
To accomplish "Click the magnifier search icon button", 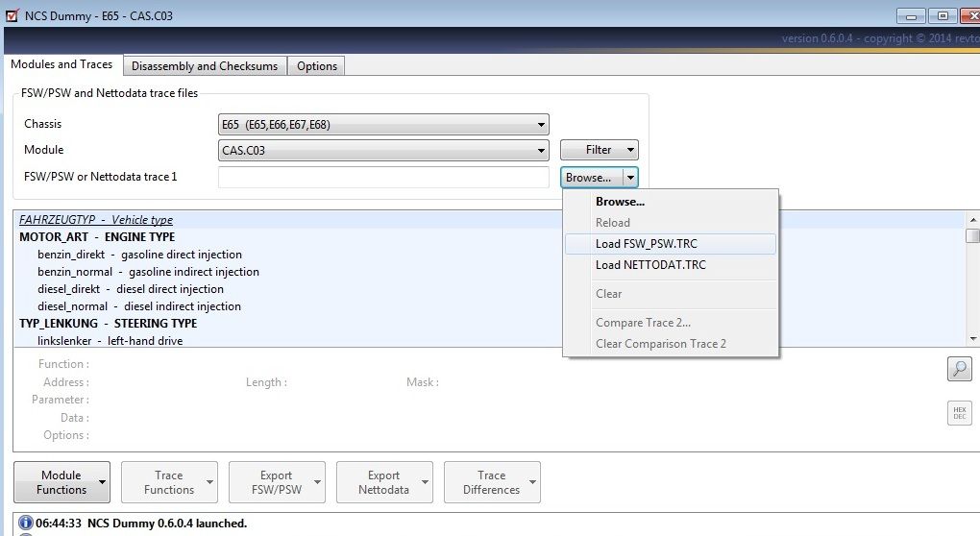I will [960, 369].
